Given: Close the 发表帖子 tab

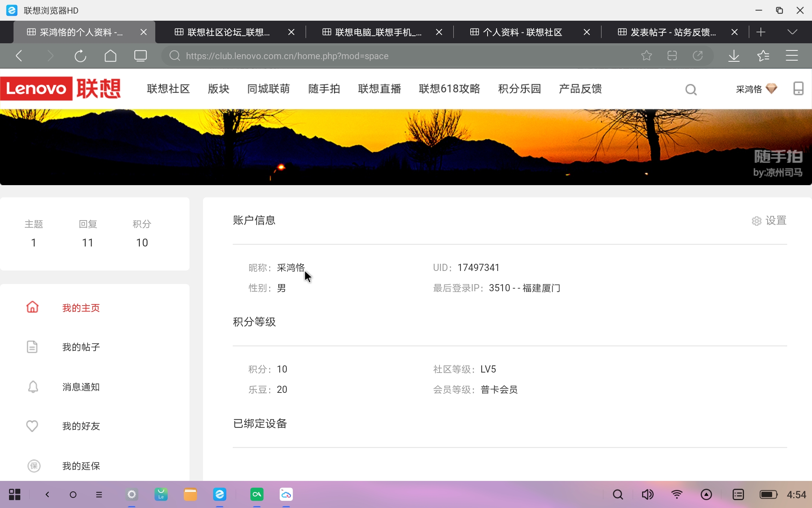Looking at the screenshot, I should 734,32.
